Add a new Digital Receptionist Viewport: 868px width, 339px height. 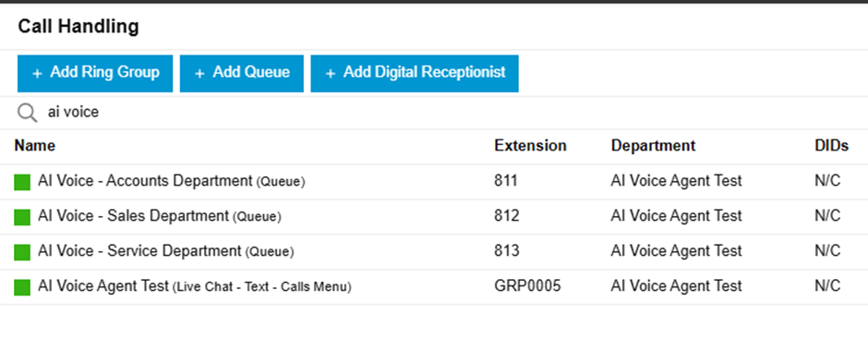pos(415,73)
